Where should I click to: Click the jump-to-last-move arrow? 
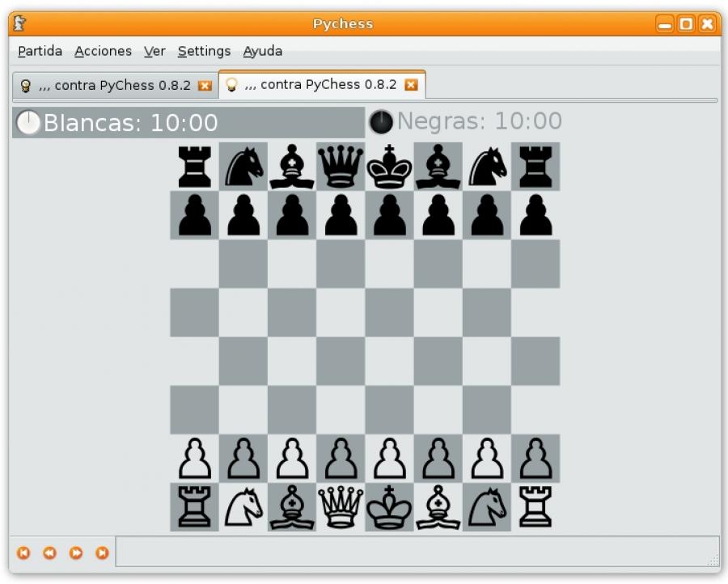tap(101, 552)
